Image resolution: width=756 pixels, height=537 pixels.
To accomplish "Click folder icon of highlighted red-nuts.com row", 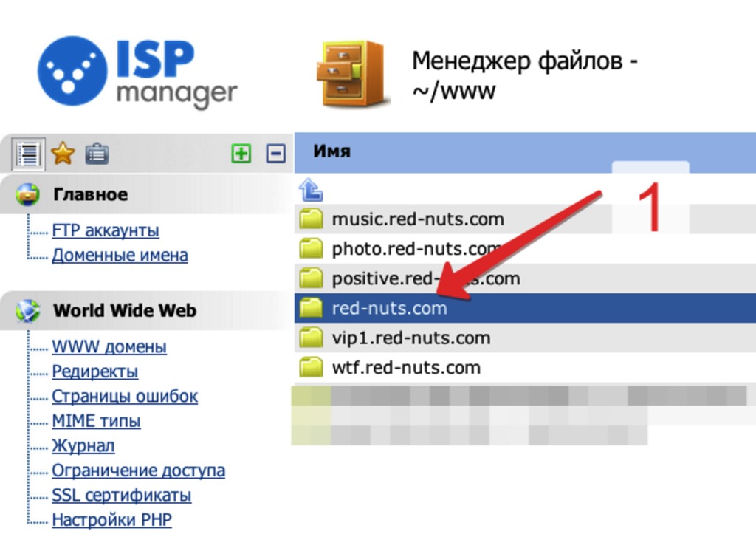I will (311, 308).
